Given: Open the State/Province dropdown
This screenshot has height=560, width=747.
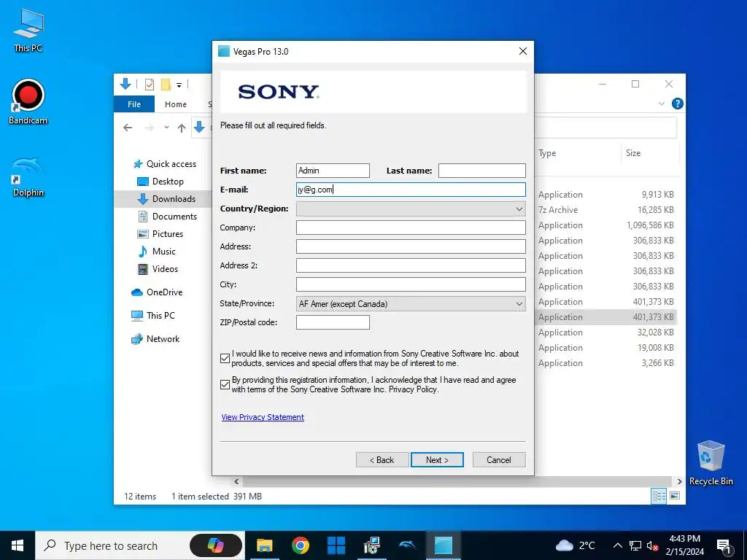Looking at the screenshot, I should point(411,304).
